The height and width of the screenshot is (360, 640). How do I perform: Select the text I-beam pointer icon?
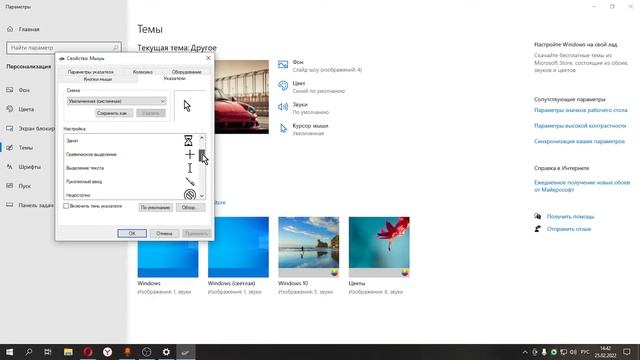[x=190, y=168]
